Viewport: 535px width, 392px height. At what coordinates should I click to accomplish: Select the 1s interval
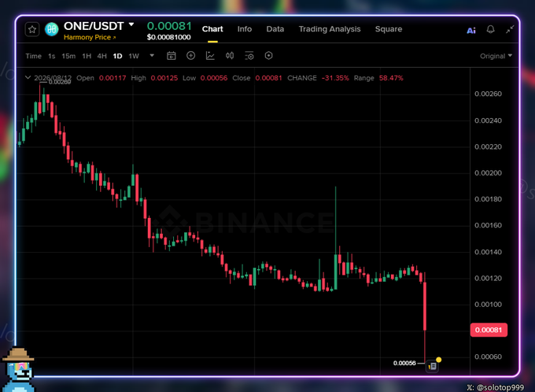(51, 56)
